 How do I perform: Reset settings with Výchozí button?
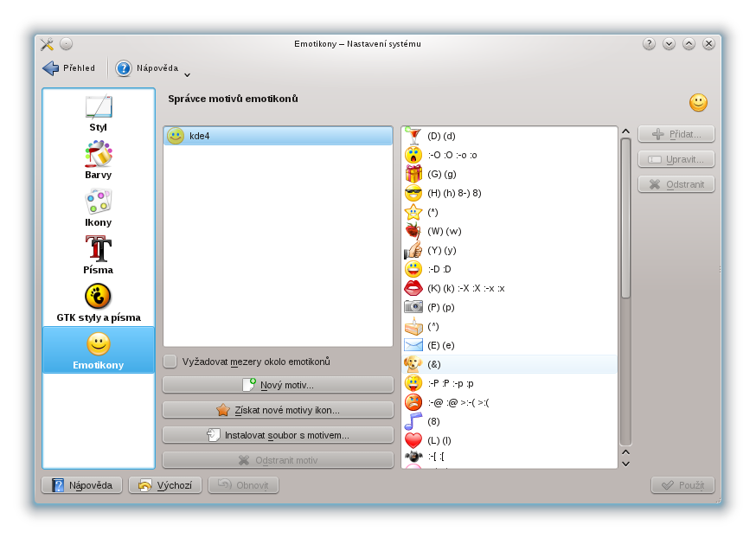pyautogui.click(x=165, y=485)
